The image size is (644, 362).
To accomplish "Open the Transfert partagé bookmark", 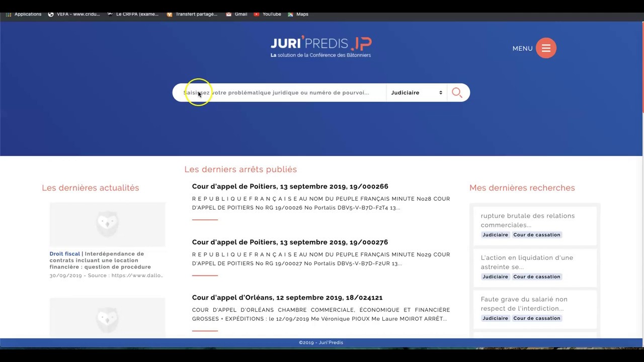I will coord(192,14).
